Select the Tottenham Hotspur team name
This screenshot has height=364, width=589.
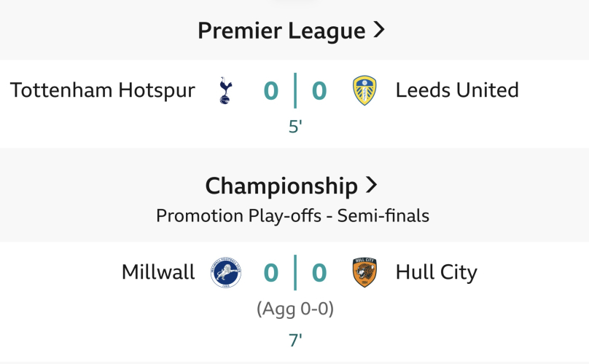point(103,91)
